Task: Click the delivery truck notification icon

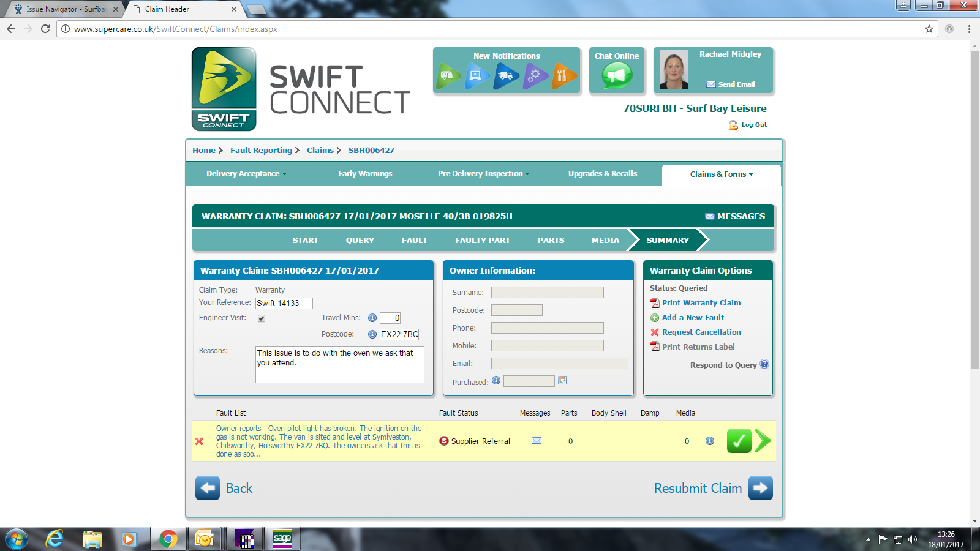Action: pyautogui.click(x=506, y=76)
